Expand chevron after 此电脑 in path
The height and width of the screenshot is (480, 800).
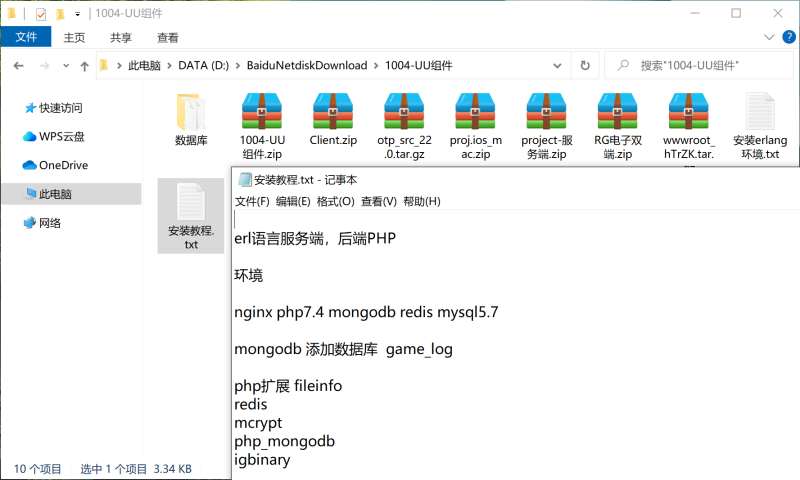[169, 66]
